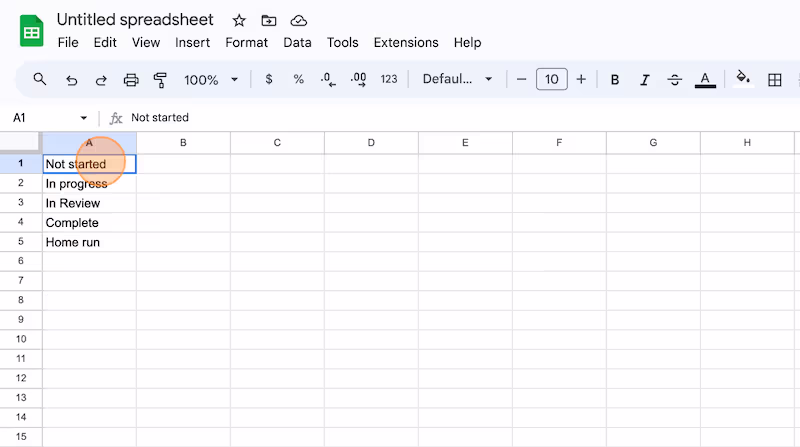Click the formula bar text Not started

(x=160, y=118)
